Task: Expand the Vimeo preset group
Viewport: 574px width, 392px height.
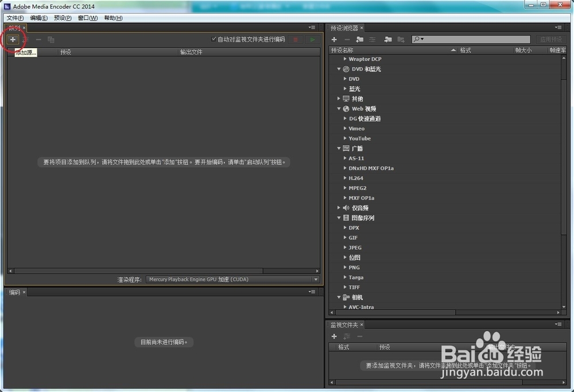Action: [345, 128]
